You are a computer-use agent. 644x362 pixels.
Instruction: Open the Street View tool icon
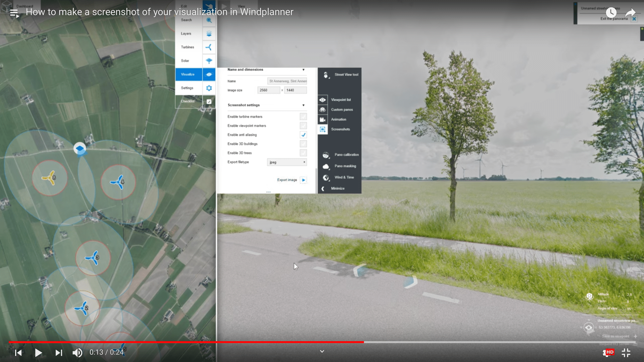[x=326, y=75]
